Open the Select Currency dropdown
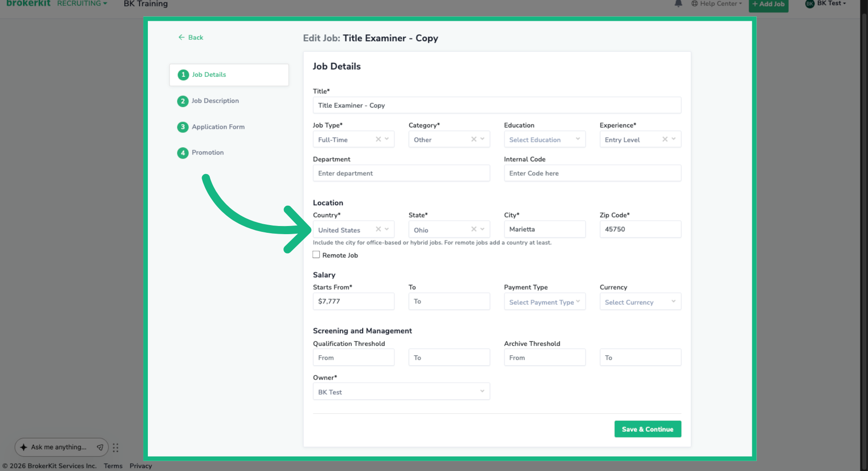868x471 pixels. 640,301
